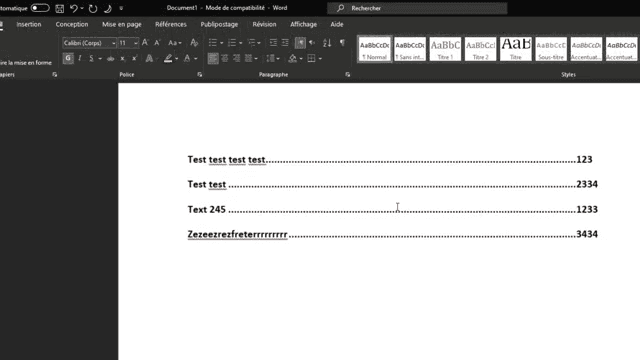Redo the last action
This screenshot has width=640, height=360.
[x=93, y=8]
